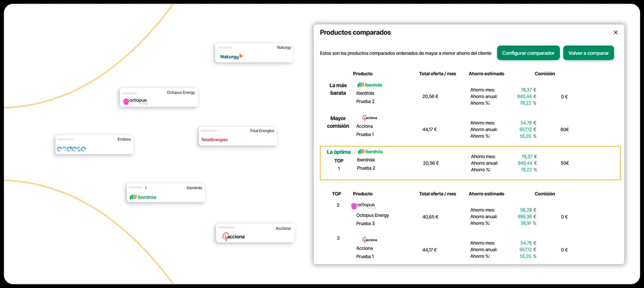Click 657,12 € in TOP 3 row

528,250
